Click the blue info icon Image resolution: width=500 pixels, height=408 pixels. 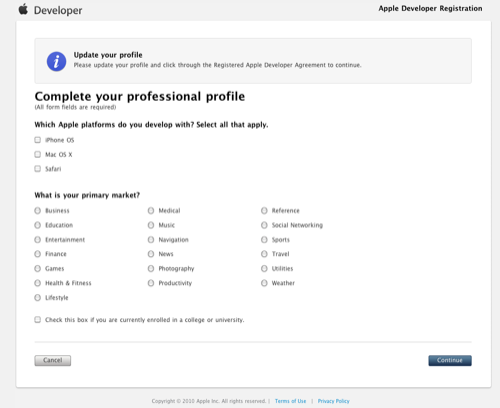point(56,61)
